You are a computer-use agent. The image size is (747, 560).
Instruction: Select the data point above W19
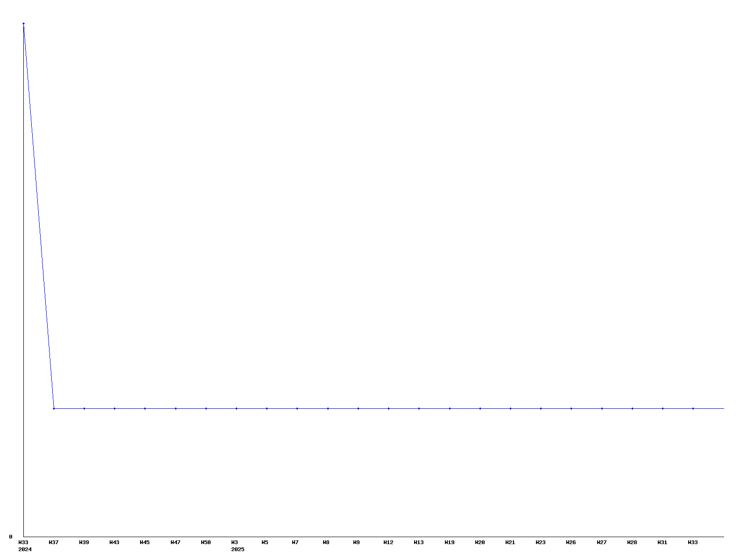coord(450,408)
